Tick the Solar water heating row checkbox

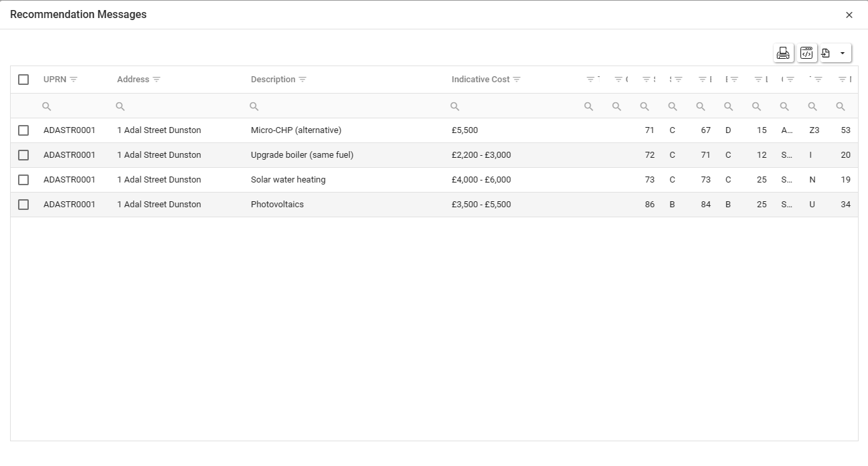point(23,180)
